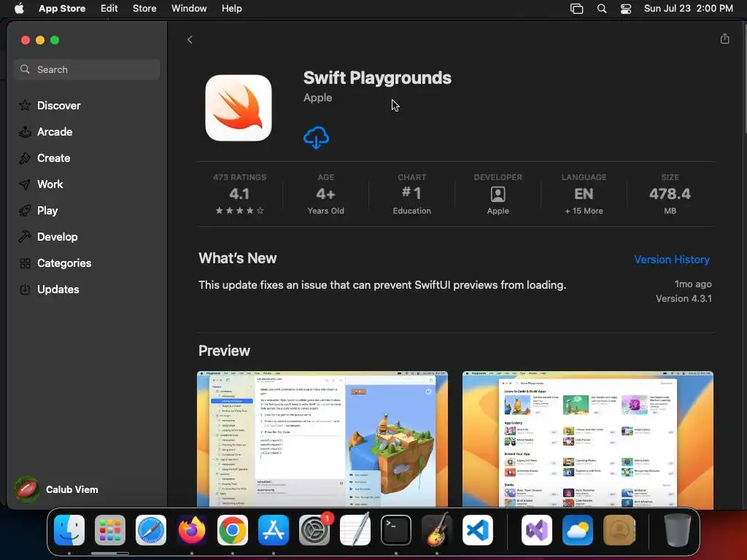Open Weather app from the Dock
747x560 pixels.
click(578, 530)
